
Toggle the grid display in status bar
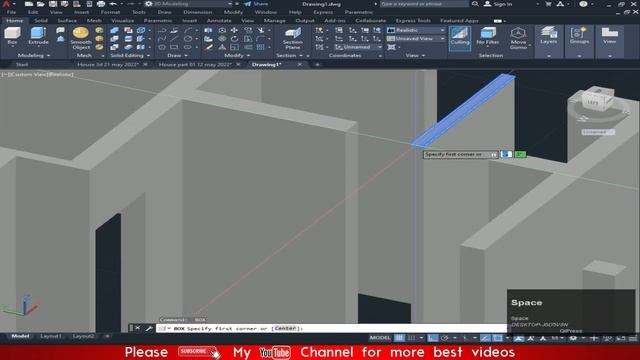[399, 338]
